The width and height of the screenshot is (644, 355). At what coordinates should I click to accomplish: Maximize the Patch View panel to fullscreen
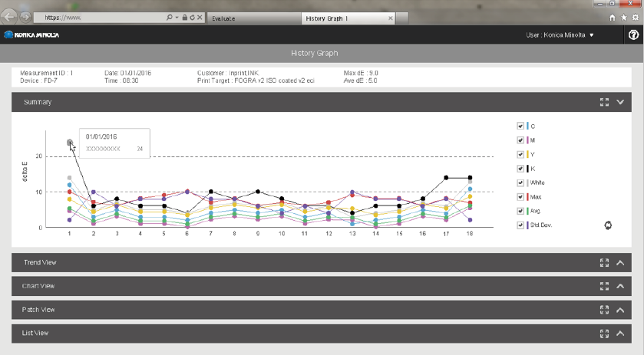click(x=604, y=310)
